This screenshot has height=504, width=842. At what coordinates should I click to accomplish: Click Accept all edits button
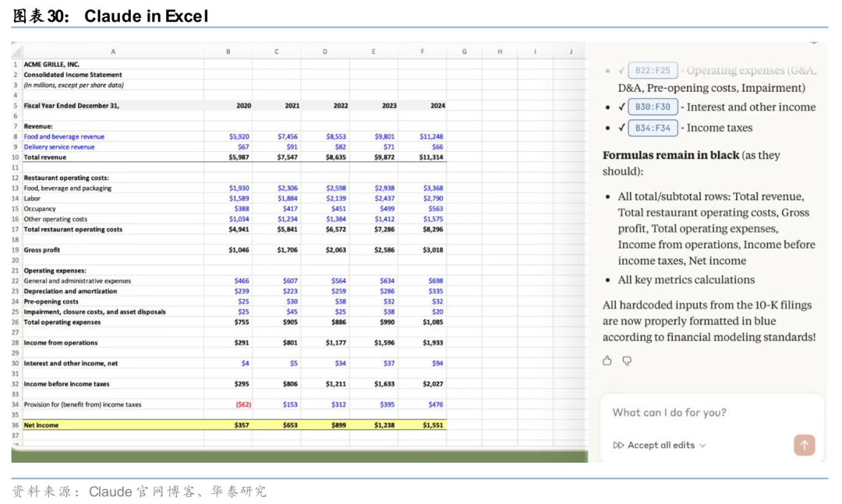pyautogui.click(x=660, y=446)
